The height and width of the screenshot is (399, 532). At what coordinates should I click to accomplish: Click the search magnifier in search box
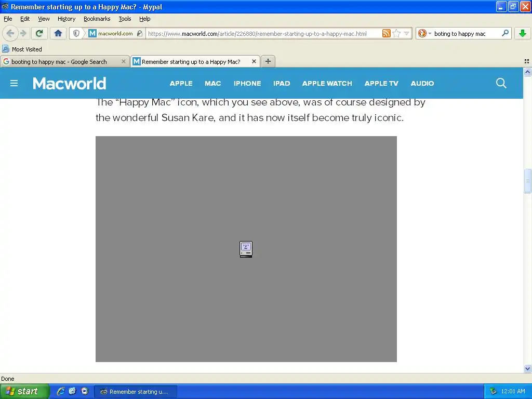505,33
